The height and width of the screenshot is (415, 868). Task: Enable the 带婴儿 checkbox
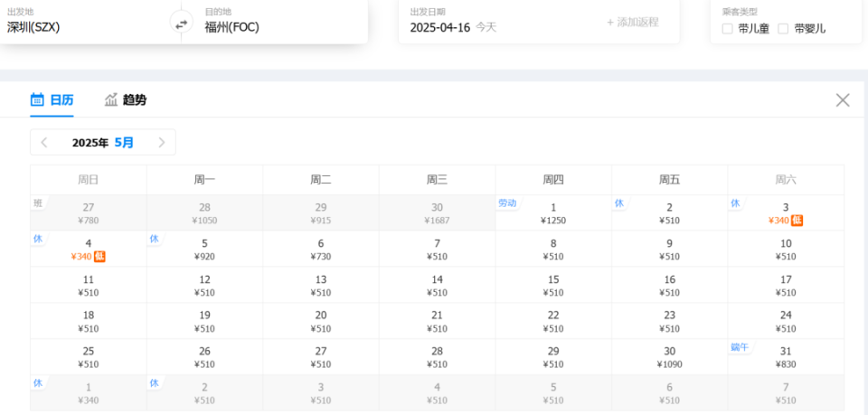783,29
